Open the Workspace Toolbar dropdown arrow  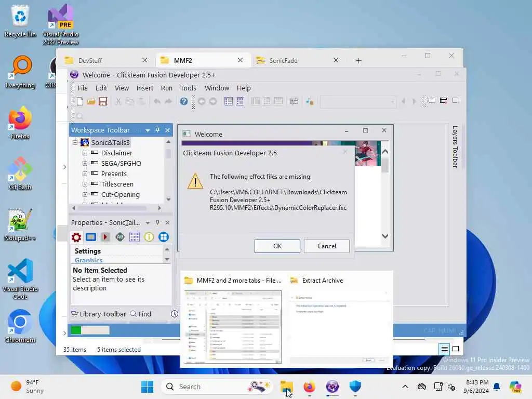pos(148,130)
